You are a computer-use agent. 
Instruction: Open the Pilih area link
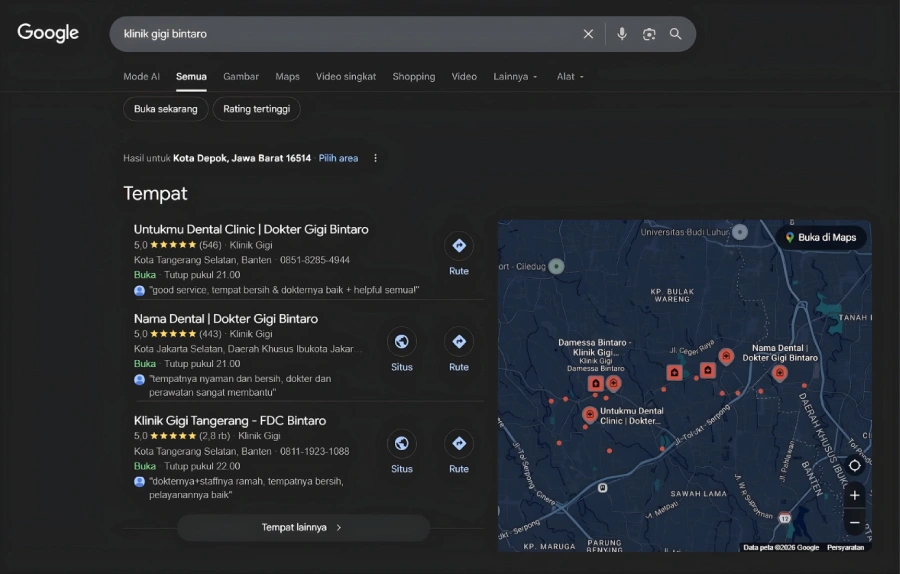click(338, 158)
